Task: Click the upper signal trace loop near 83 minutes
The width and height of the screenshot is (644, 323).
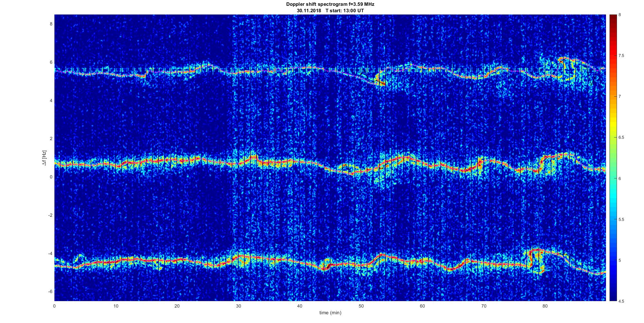Action: tap(566, 68)
